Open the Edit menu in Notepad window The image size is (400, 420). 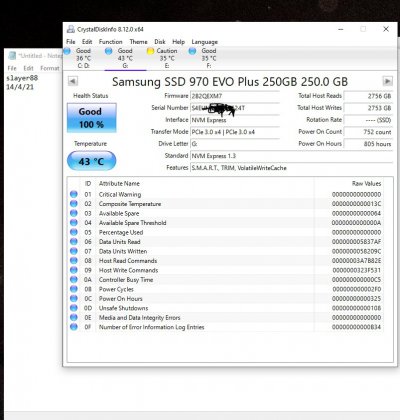pos(28,68)
